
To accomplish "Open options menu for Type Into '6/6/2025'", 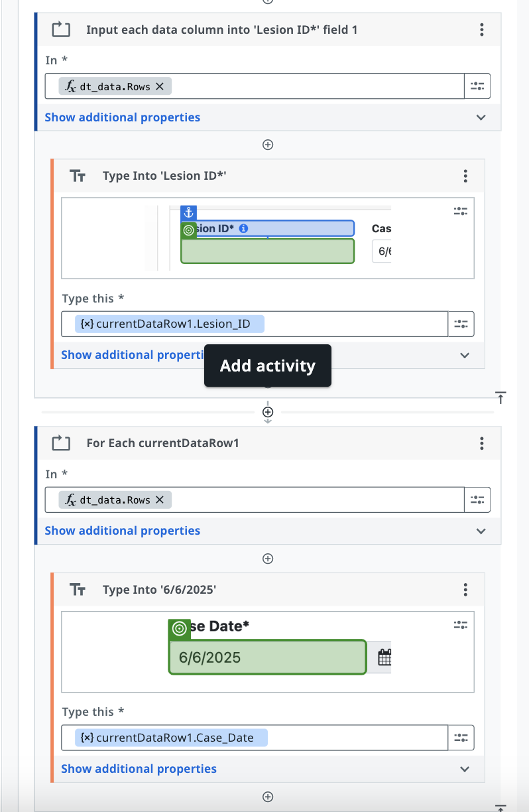I will pos(465,590).
